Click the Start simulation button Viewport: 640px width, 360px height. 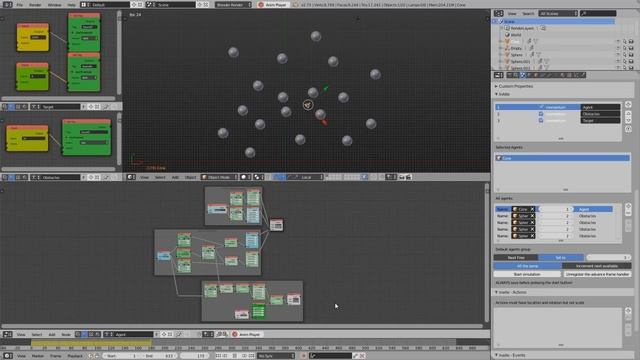point(527,274)
